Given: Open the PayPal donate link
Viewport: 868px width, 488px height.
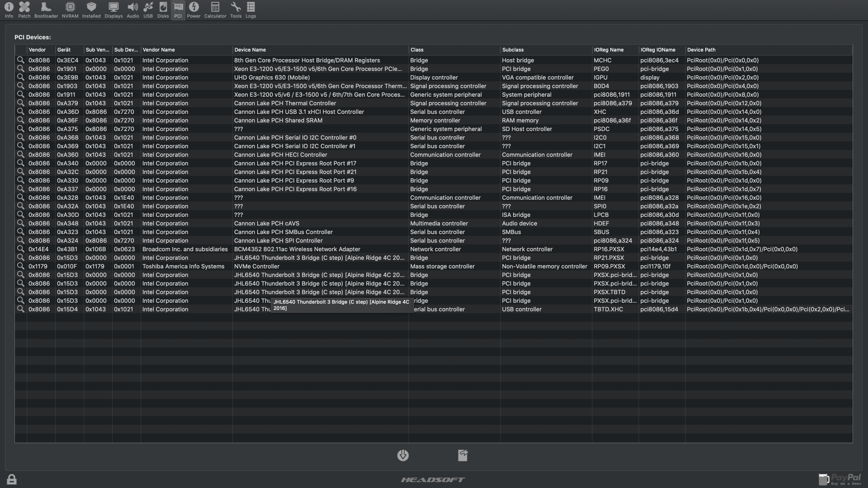Looking at the screenshot, I should click(840, 479).
